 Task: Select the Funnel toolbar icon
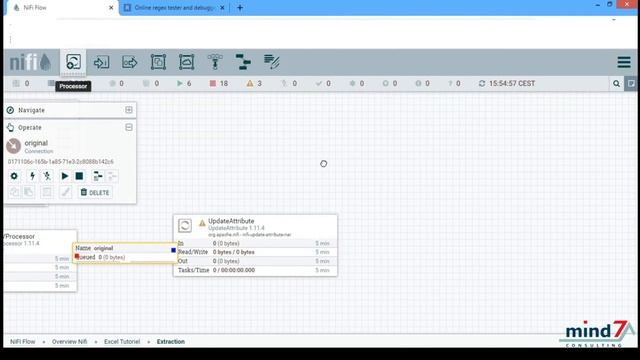(x=215, y=62)
